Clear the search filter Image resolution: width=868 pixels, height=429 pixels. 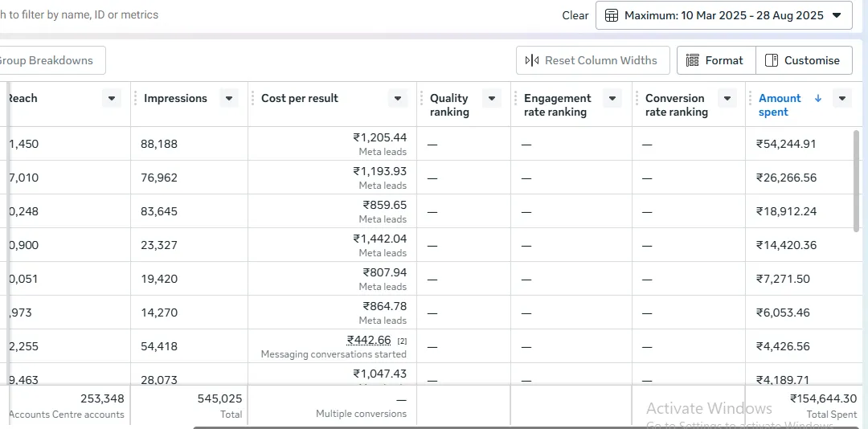click(x=575, y=15)
